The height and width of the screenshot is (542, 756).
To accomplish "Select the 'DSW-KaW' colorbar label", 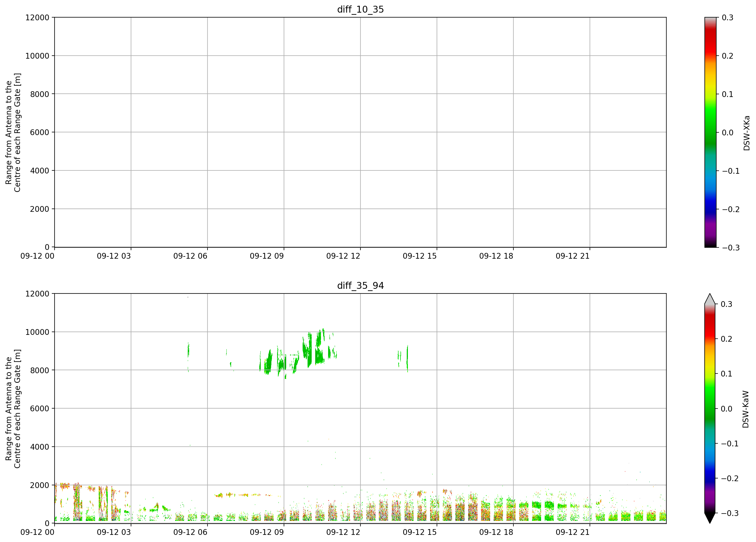I will point(746,409).
